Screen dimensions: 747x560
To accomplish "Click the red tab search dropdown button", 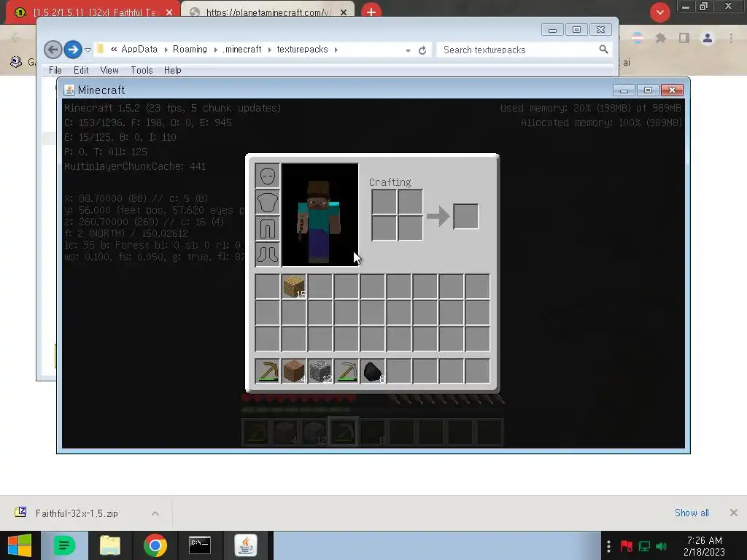I will coord(659,12).
